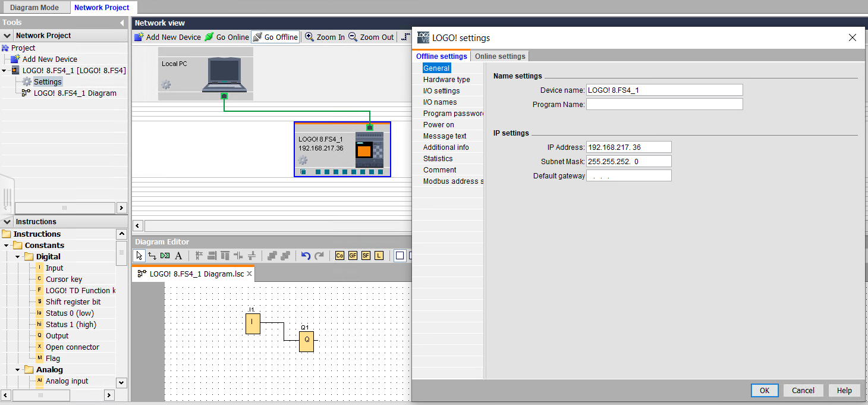The height and width of the screenshot is (405, 868).
Task: Open the SF special functions button
Action: click(366, 256)
